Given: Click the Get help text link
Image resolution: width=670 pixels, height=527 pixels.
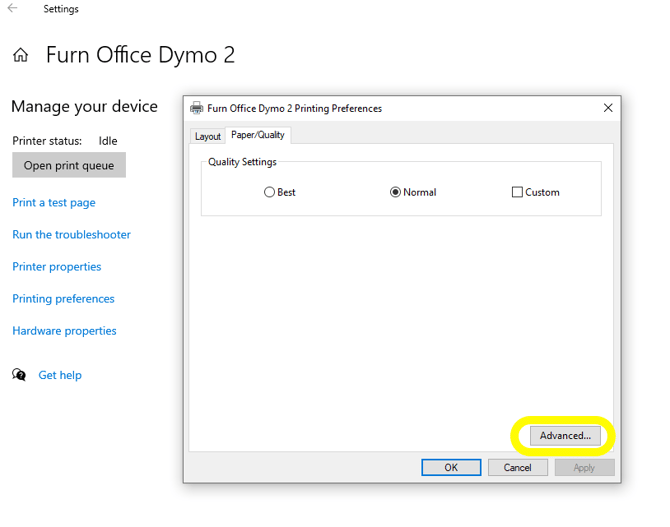Looking at the screenshot, I should 60,375.
